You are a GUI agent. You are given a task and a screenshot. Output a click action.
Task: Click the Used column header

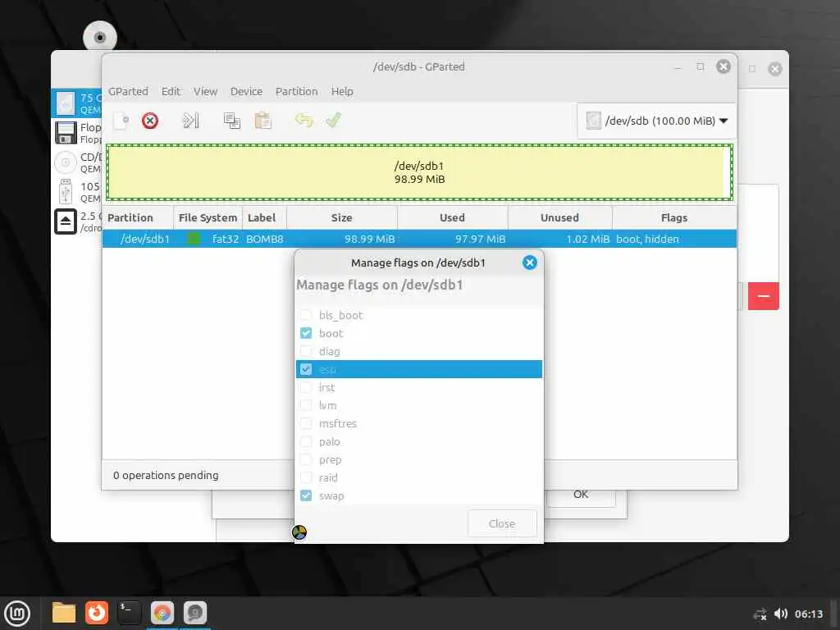[452, 217]
